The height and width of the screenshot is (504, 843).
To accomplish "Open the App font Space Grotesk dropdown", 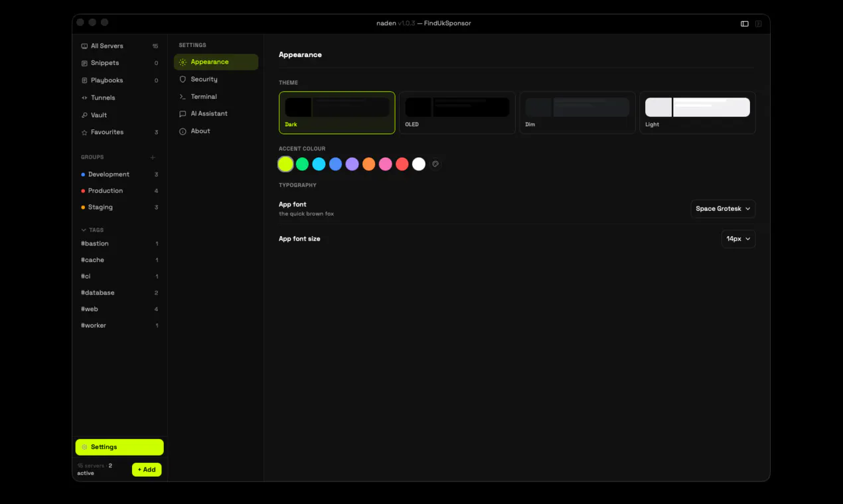I will [x=723, y=209].
